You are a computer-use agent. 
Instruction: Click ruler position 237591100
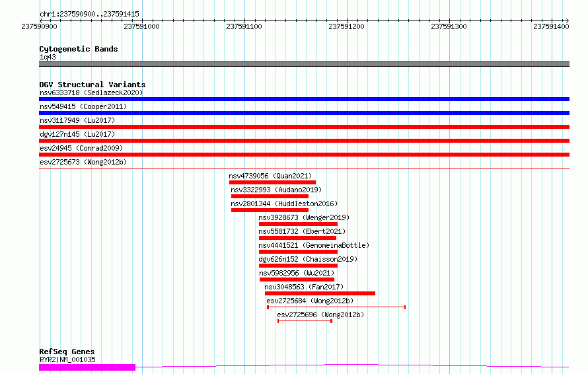click(x=244, y=26)
